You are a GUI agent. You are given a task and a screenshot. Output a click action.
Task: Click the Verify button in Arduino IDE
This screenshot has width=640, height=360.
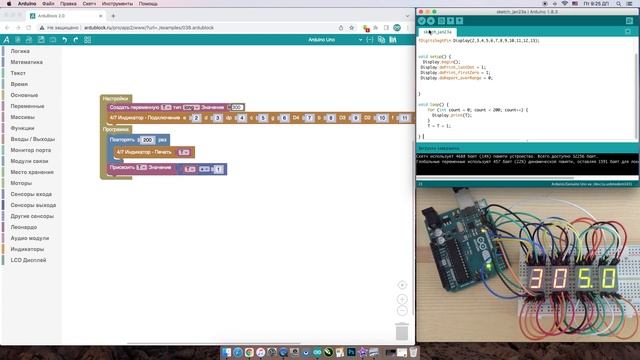click(422, 20)
